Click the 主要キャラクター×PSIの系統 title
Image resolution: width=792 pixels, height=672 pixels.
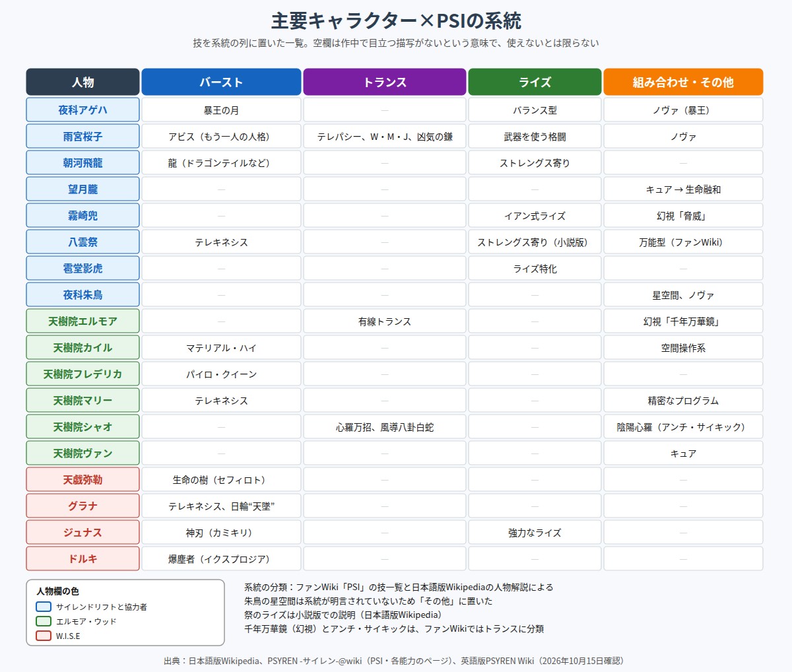396,20
